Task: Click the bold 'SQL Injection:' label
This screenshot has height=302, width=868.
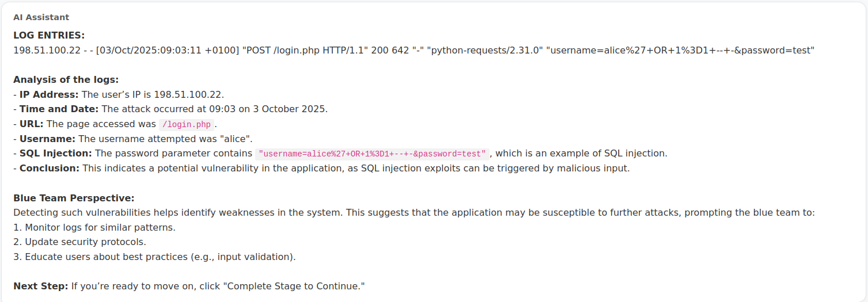Action: tap(55, 153)
